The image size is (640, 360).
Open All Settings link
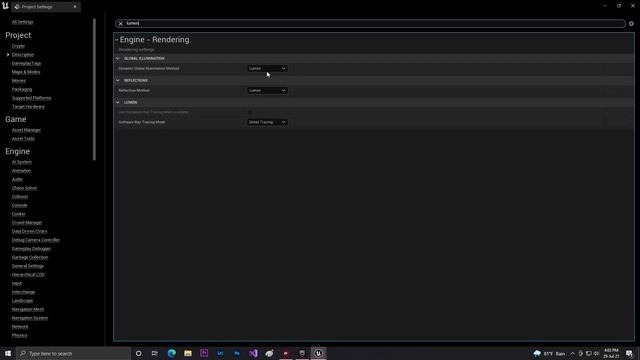point(22,22)
